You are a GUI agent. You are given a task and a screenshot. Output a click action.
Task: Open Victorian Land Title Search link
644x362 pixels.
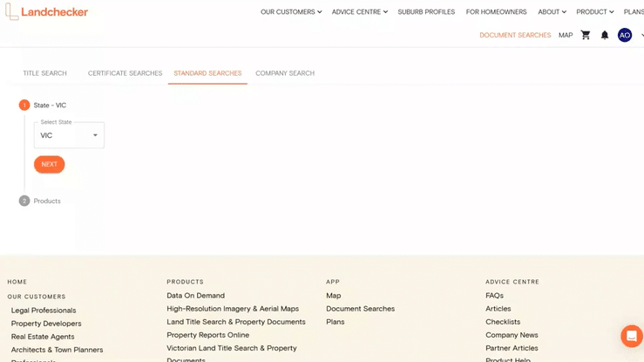232,353
